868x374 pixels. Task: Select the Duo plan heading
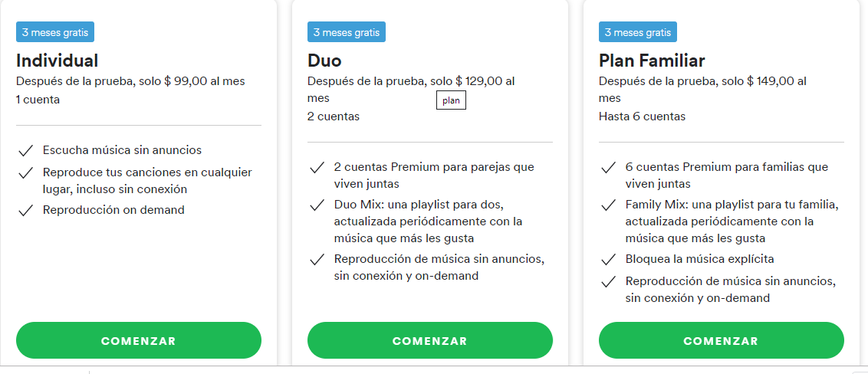pyautogui.click(x=324, y=61)
